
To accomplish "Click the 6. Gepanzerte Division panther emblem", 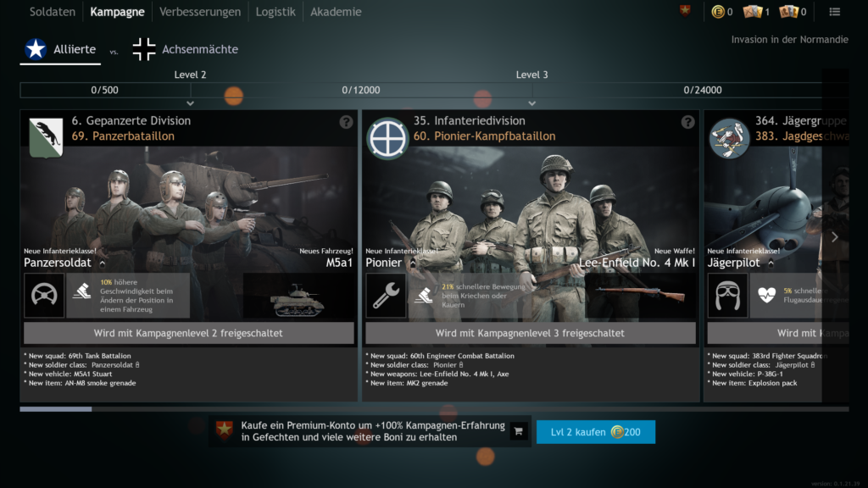I will click(46, 138).
